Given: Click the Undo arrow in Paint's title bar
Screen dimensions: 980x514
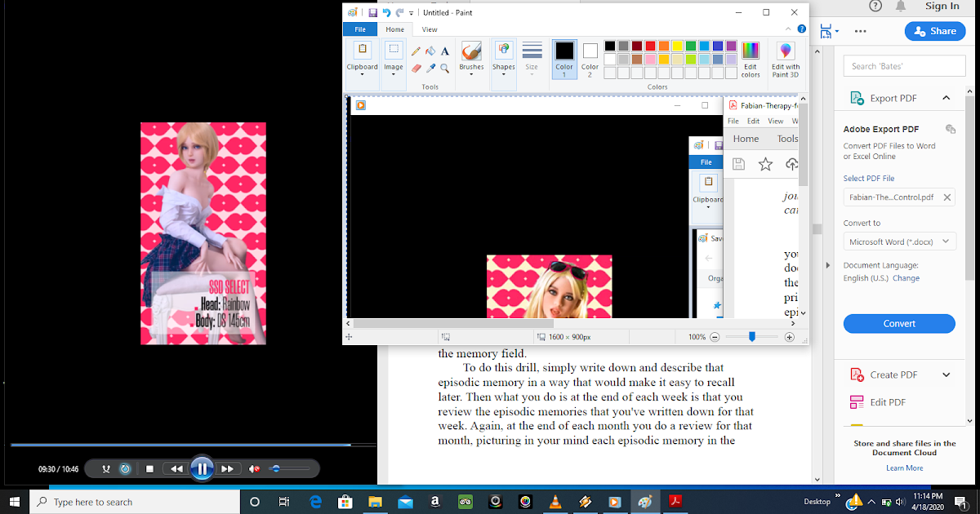Looking at the screenshot, I should (386, 13).
